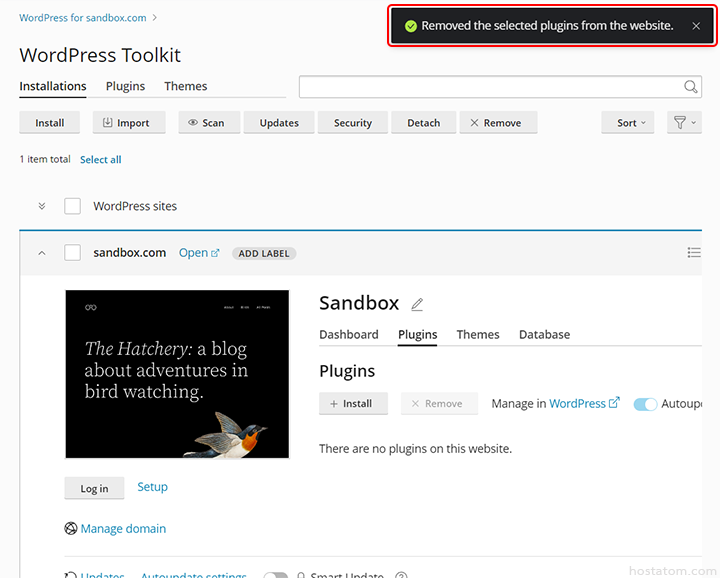The height and width of the screenshot is (578, 720).
Task: Open the Sort dropdown
Action: click(629, 123)
